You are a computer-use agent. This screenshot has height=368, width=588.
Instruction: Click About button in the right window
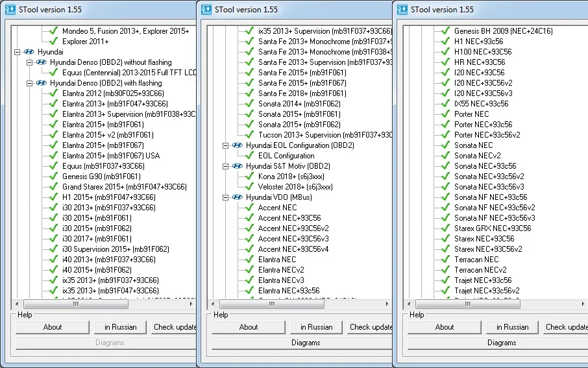[x=445, y=327]
